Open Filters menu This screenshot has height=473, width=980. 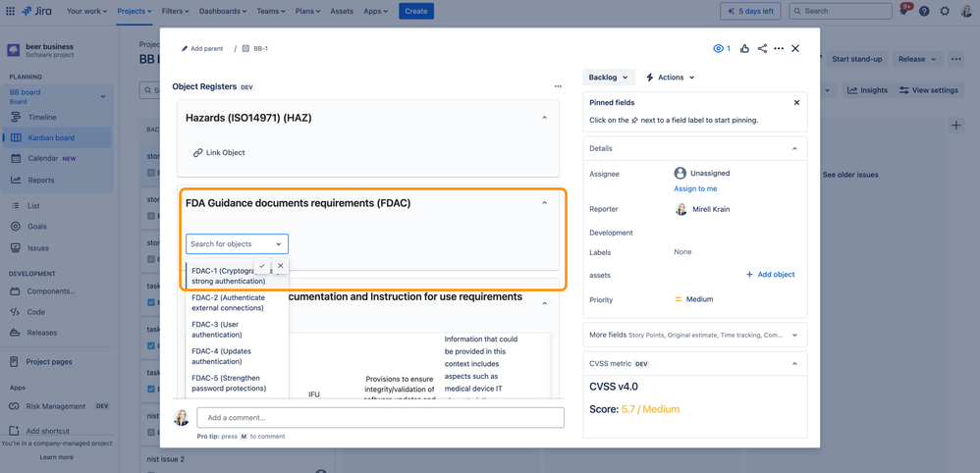tap(177, 11)
